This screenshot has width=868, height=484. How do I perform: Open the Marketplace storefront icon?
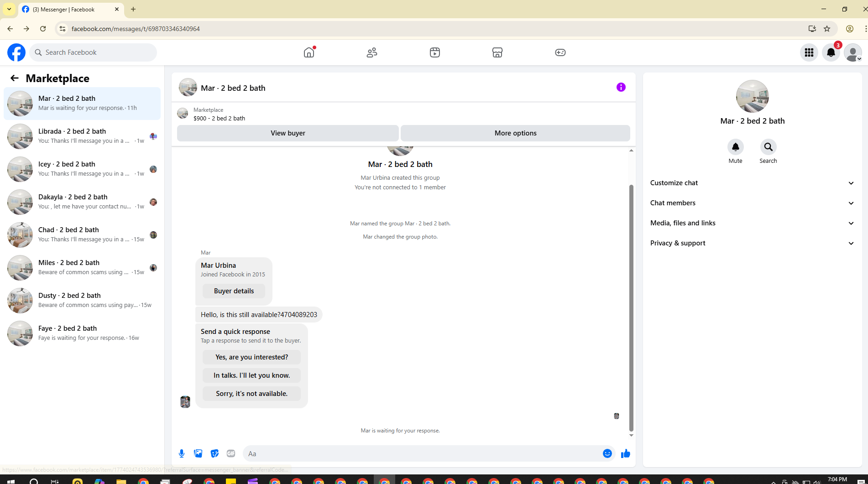tap(497, 52)
